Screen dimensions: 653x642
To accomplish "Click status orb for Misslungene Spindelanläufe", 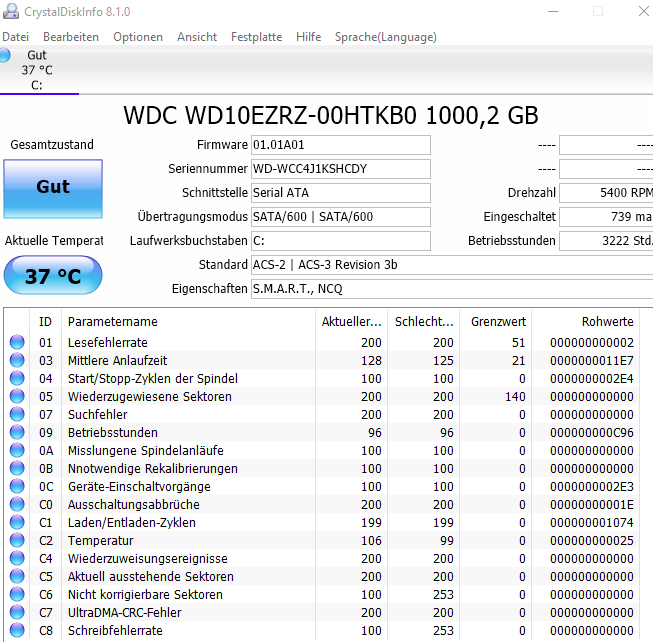I will coord(17,450).
